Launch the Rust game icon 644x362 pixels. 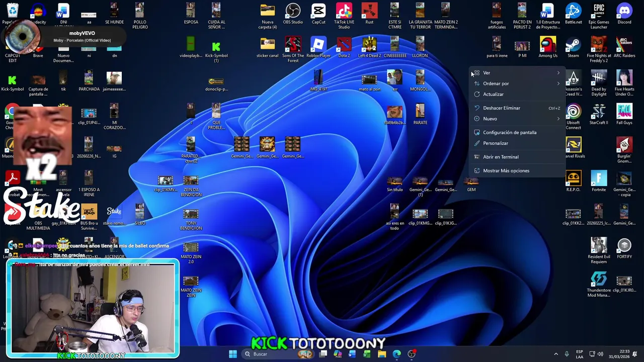pyautogui.click(x=369, y=14)
